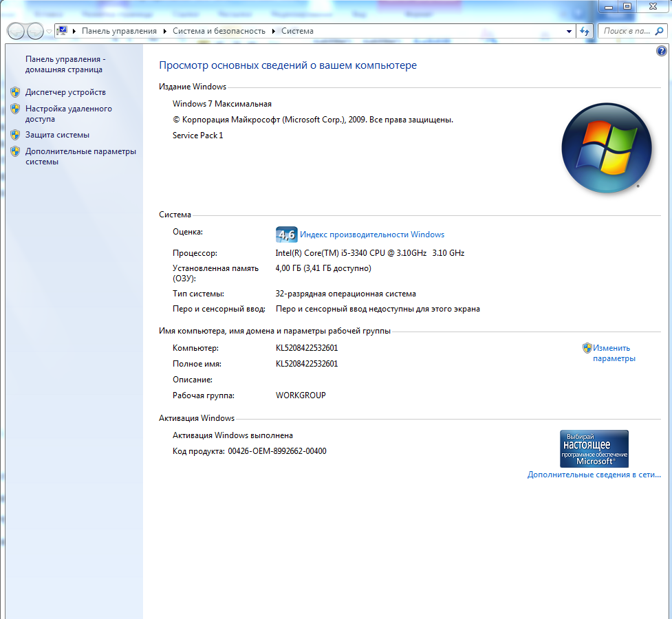Screen dimensions: 672x619
Task: Select Windows 7 Максимальная text
Action: click(x=222, y=104)
